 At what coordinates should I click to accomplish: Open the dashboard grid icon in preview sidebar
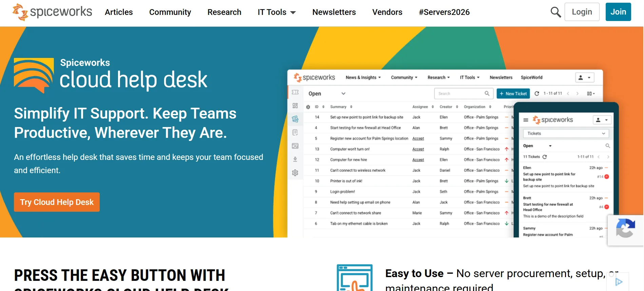coord(295,106)
